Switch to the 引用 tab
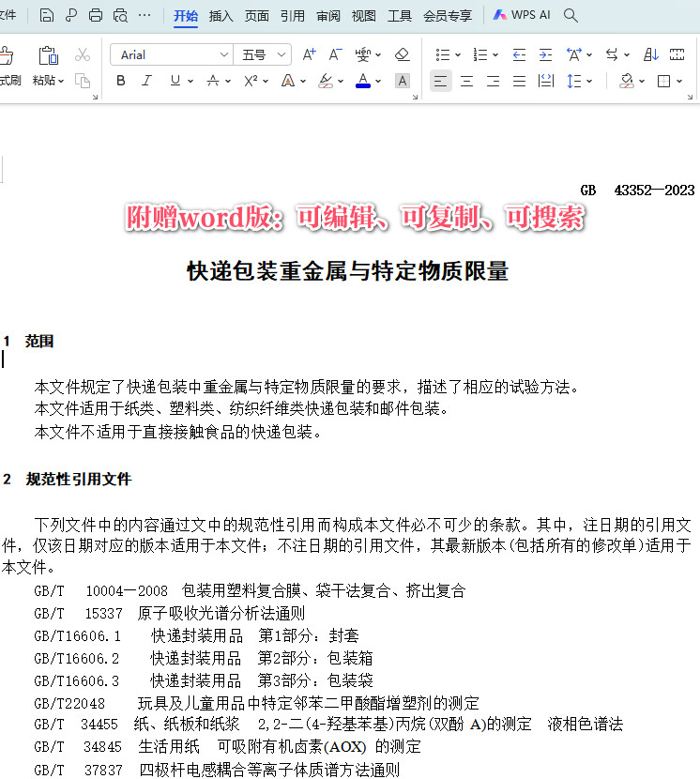Viewport: 700px width, 779px height. click(293, 16)
